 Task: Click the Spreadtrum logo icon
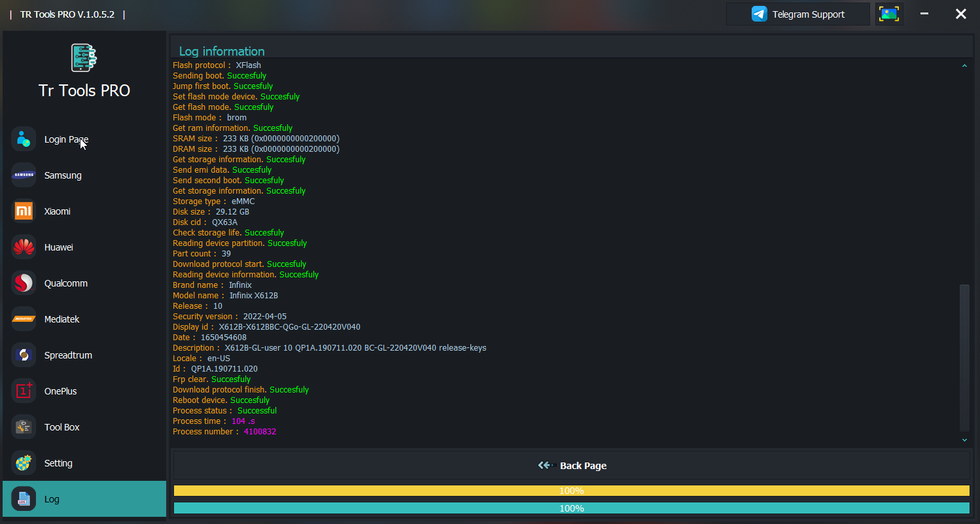click(24, 355)
